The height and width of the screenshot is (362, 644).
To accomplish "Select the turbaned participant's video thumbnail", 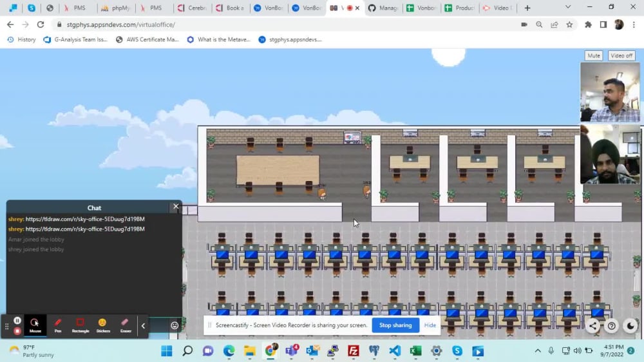I will pos(610,154).
